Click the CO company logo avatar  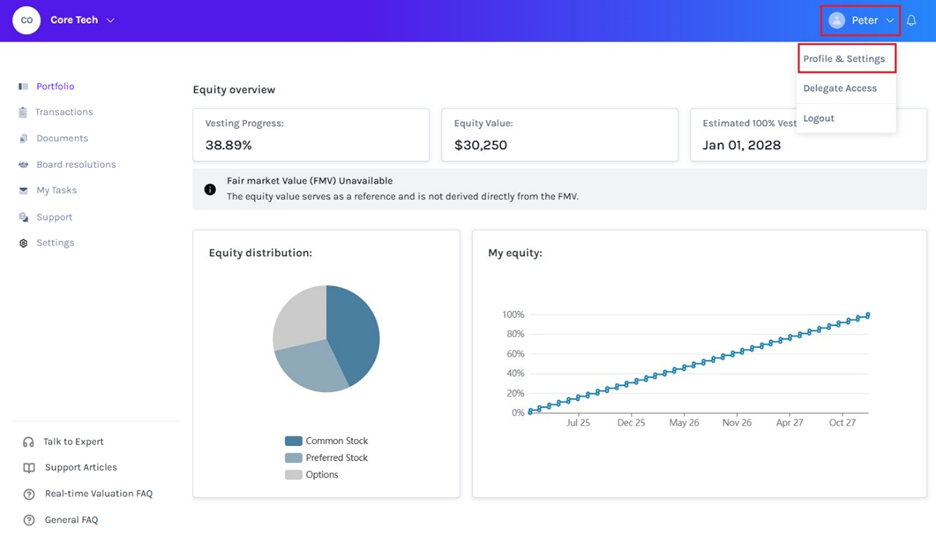pyautogui.click(x=27, y=20)
